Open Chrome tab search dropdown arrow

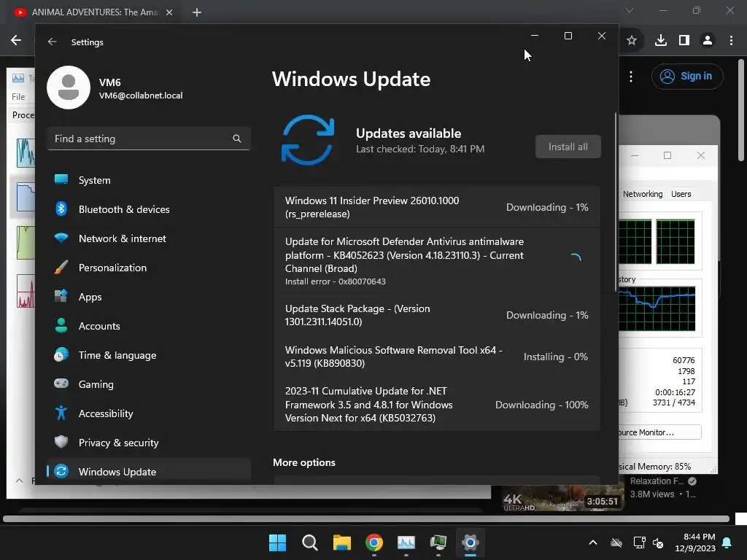[x=630, y=10]
